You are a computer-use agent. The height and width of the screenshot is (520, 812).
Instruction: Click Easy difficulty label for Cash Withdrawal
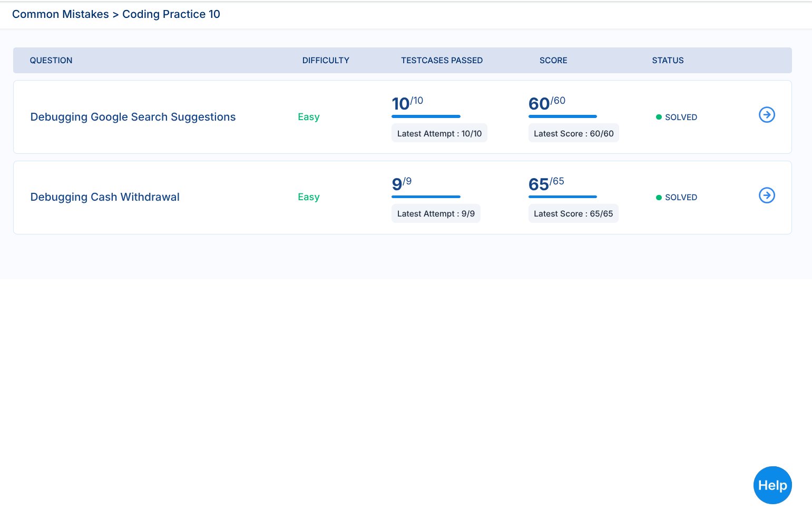(x=309, y=197)
